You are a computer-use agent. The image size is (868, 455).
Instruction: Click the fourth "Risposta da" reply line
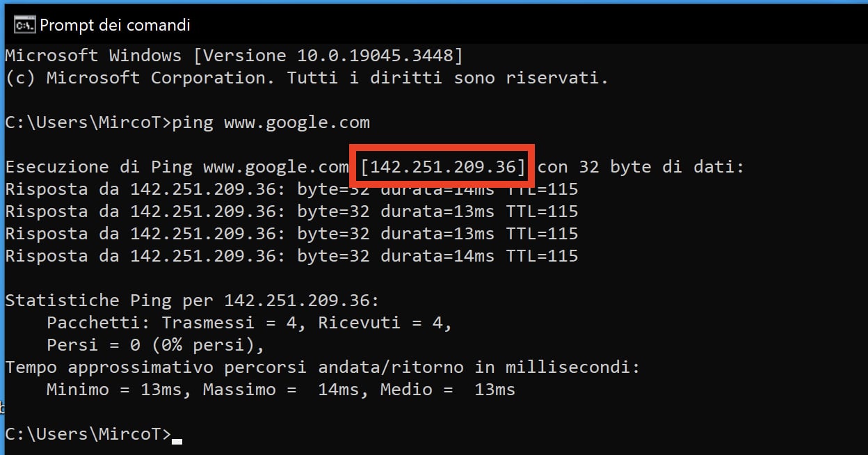[291, 256]
